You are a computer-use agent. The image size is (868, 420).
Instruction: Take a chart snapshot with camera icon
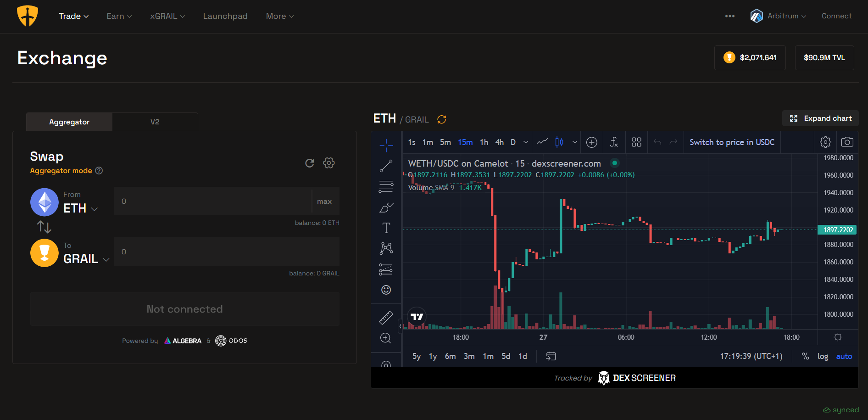(x=847, y=142)
